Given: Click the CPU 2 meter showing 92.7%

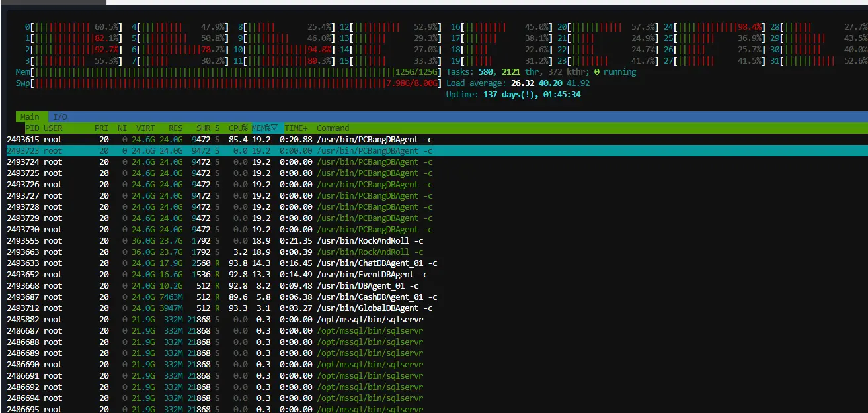Looking at the screenshot, I should tap(73, 50).
